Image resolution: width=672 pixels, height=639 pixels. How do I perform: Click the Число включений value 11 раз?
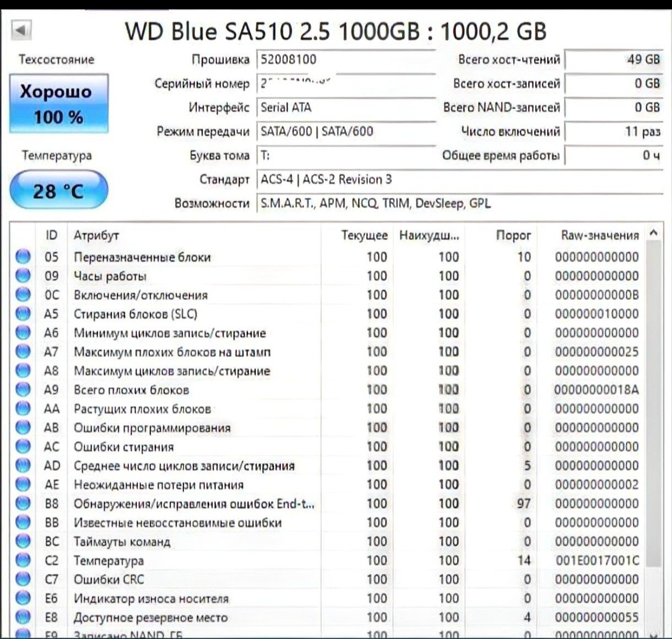tap(614, 131)
